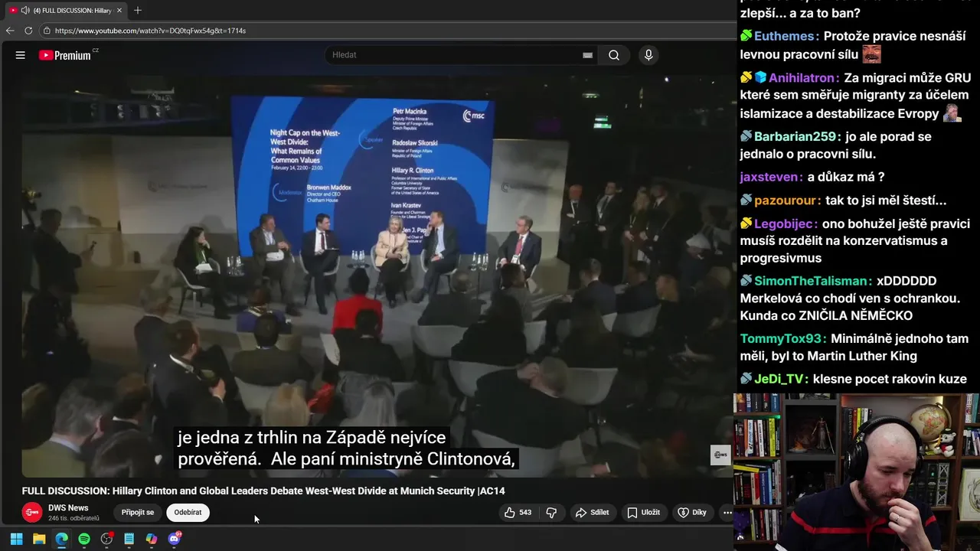Click the search magnifier button
This screenshot has height=551, width=980.
point(614,55)
